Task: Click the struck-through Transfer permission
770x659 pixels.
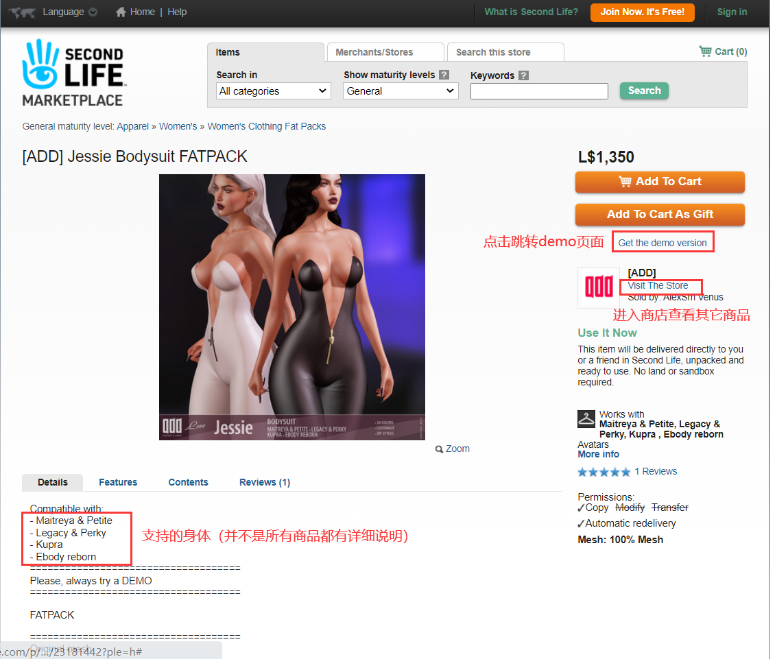Action: click(670, 507)
